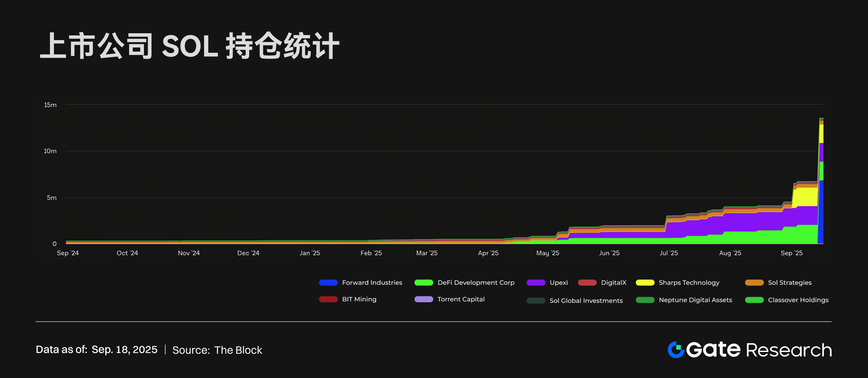Viewport: 868px width, 378px height.
Task: Select the Neptune Digital Assets legend label
Action: point(695,300)
